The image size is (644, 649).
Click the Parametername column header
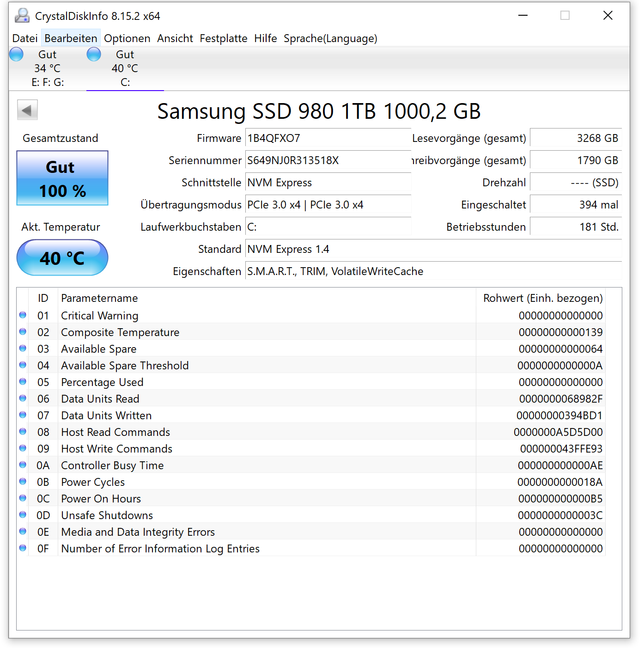(267, 298)
